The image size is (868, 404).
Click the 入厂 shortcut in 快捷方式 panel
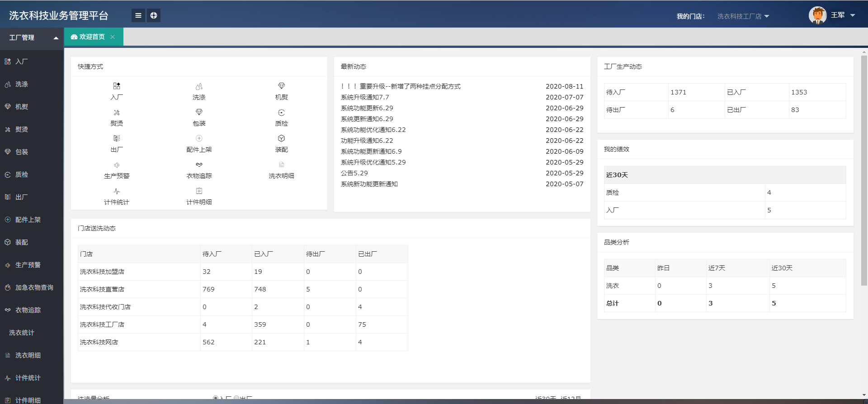click(x=117, y=91)
